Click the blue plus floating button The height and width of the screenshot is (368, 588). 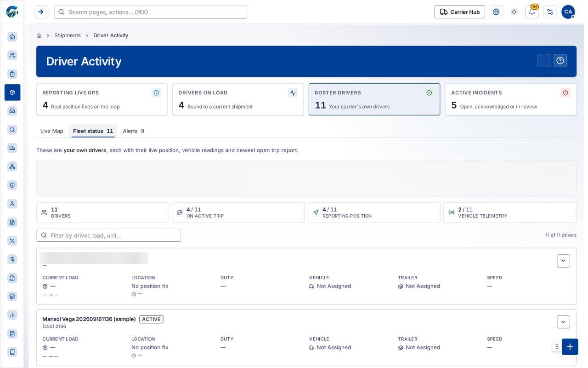pos(570,347)
